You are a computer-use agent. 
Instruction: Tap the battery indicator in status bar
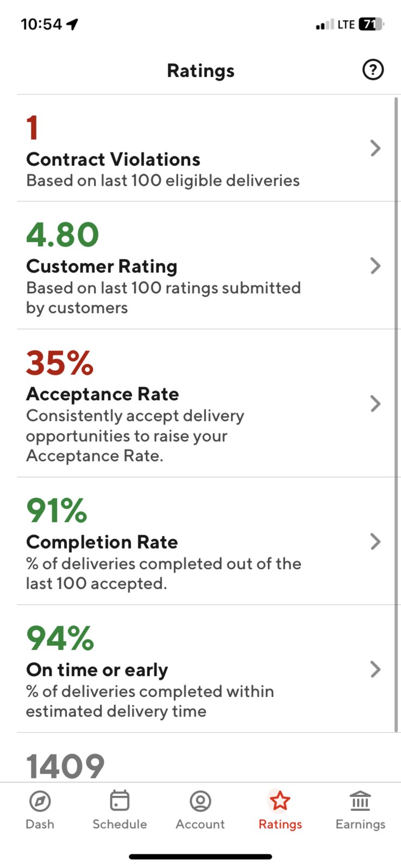click(x=372, y=24)
